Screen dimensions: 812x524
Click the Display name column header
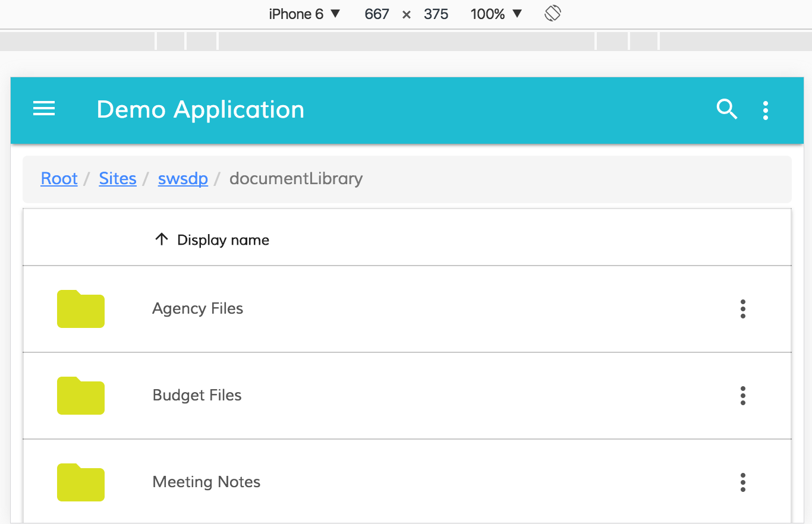(222, 239)
